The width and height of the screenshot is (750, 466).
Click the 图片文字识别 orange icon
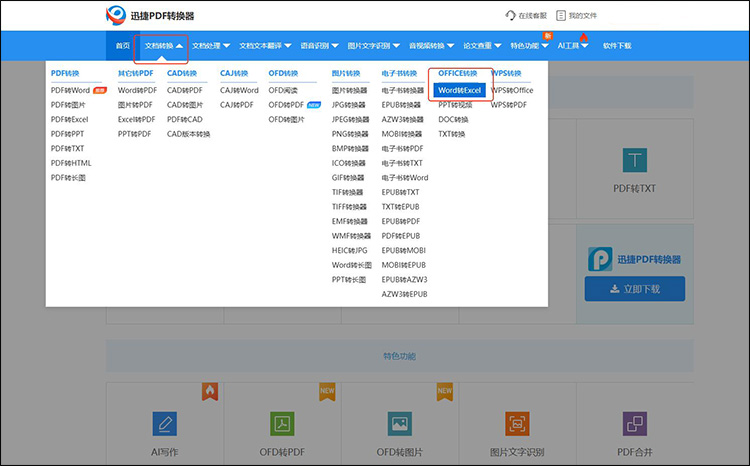517,423
